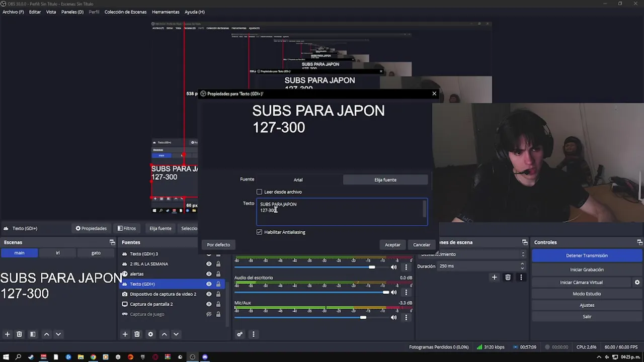Move the selected source down
This screenshot has width=644, height=362.
(x=176, y=334)
